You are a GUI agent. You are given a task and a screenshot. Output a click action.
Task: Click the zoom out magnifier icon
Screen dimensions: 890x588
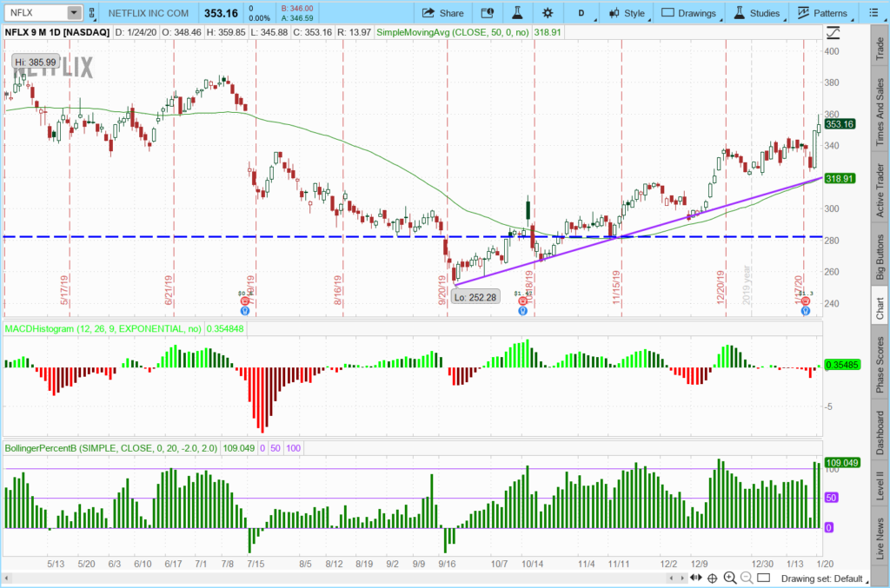[747, 578]
